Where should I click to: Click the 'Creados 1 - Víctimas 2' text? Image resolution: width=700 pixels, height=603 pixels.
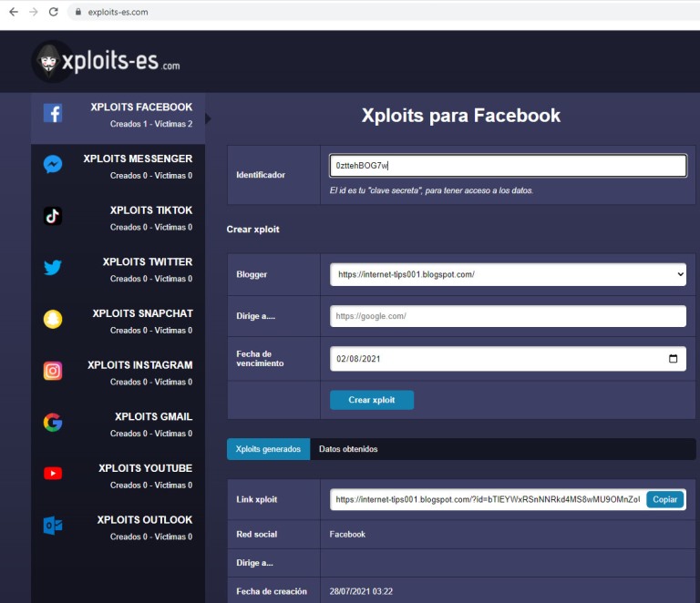coord(151,124)
